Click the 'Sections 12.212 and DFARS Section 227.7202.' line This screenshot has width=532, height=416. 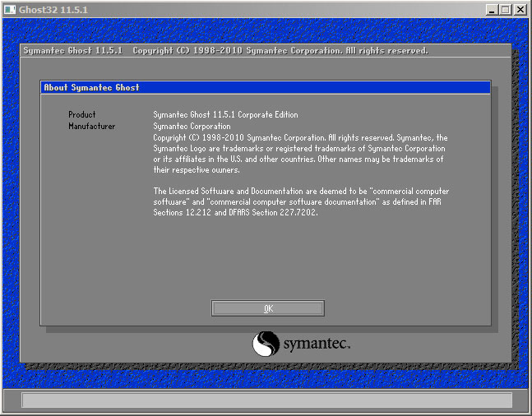click(235, 212)
